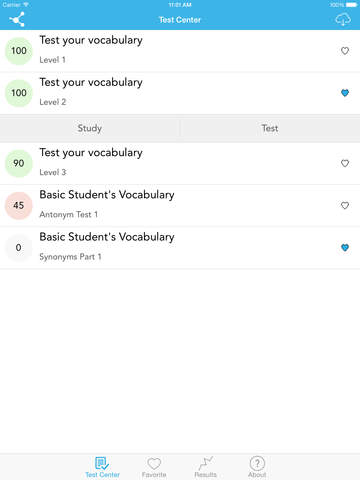Toggle favorite heart for Level 3

point(345,163)
